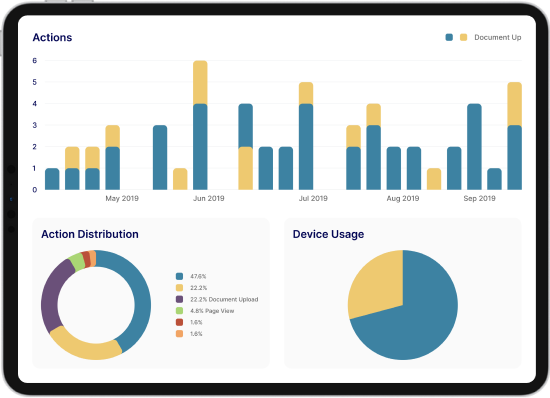Select the 22.2% yellow legend swatch
The width and height of the screenshot is (550, 398).
pos(179,288)
